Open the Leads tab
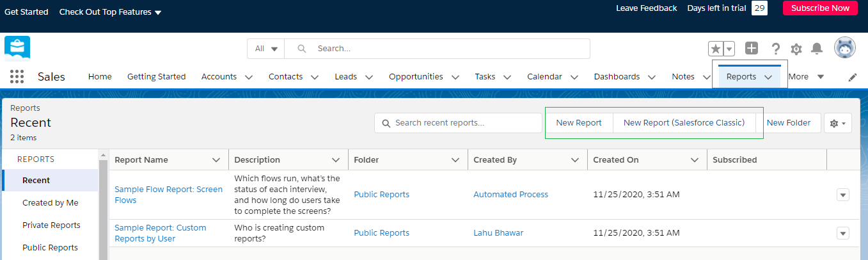 coord(346,76)
